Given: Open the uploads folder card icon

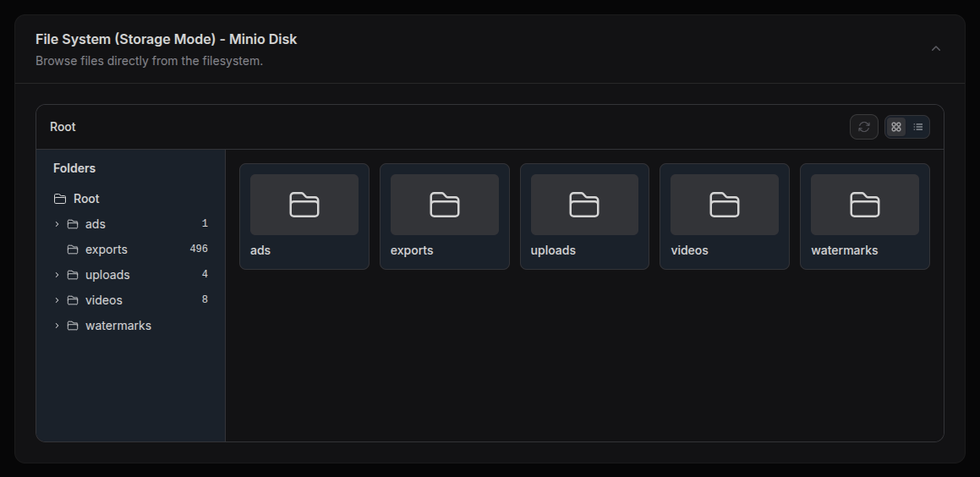Looking at the screenshot, I should tap(584, 205).
